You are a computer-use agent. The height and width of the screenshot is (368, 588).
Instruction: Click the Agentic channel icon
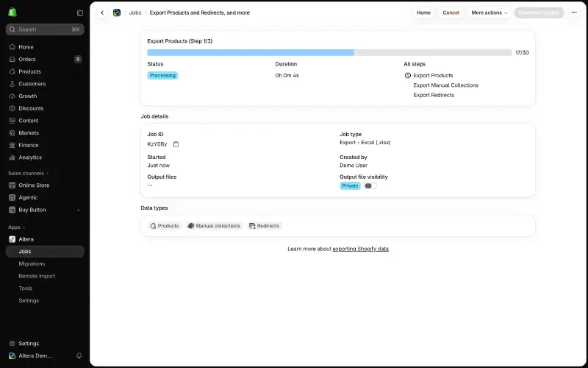point(12,197)
